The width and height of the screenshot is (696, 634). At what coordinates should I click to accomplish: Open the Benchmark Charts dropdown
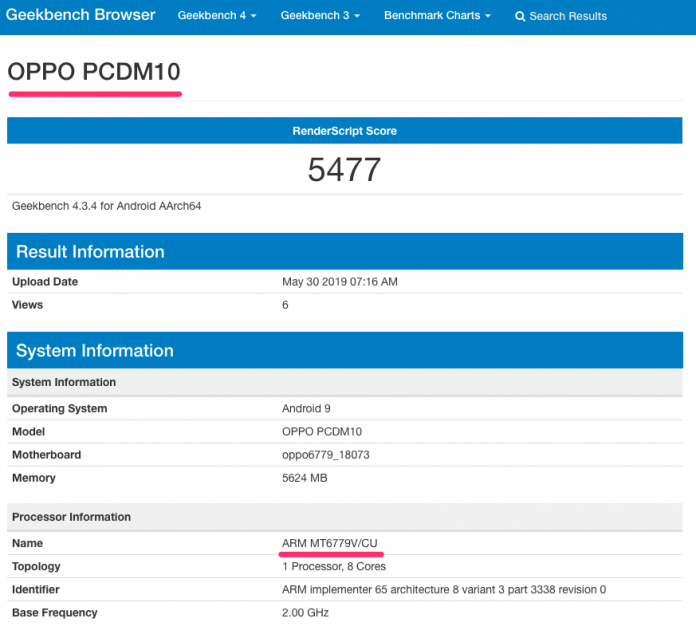click(x=437, y=16)
